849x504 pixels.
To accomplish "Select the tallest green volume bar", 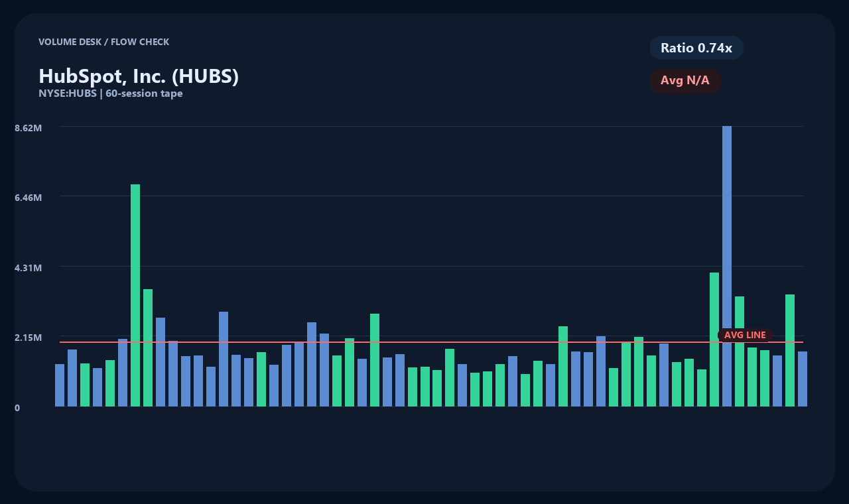I will pyautogui.click(x=135, y=295).
